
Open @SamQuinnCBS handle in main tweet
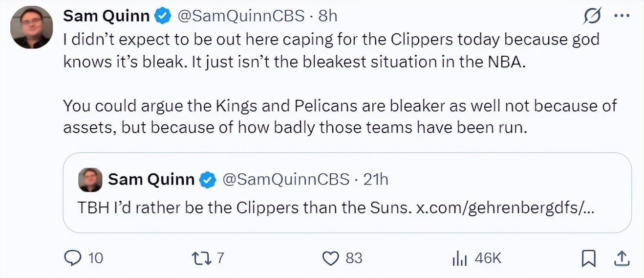(x=239, y=16)
